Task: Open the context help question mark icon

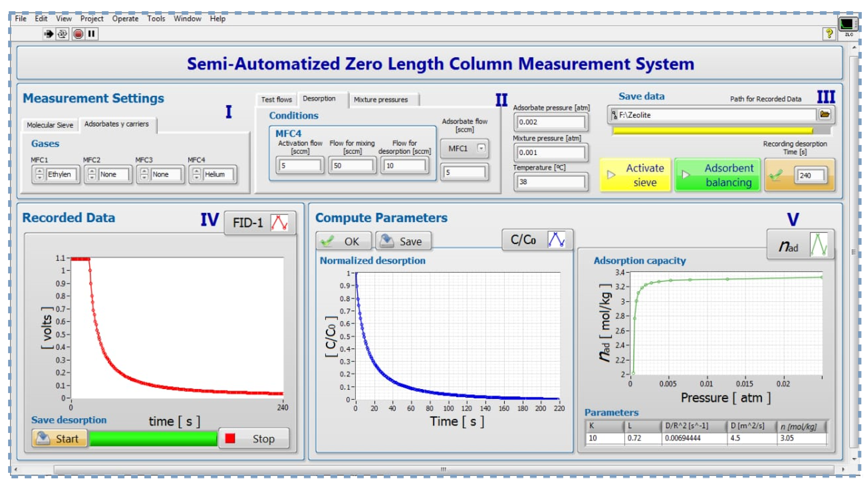Action: 829,33
